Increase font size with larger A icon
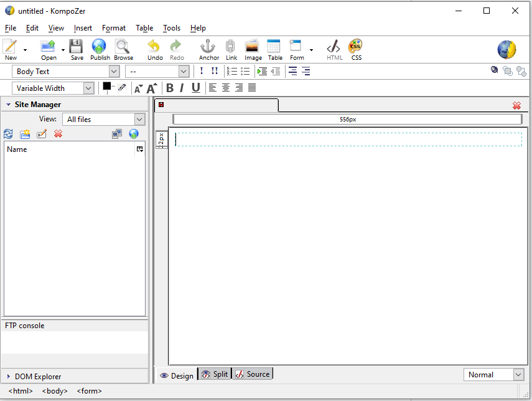 pos(152,88)
